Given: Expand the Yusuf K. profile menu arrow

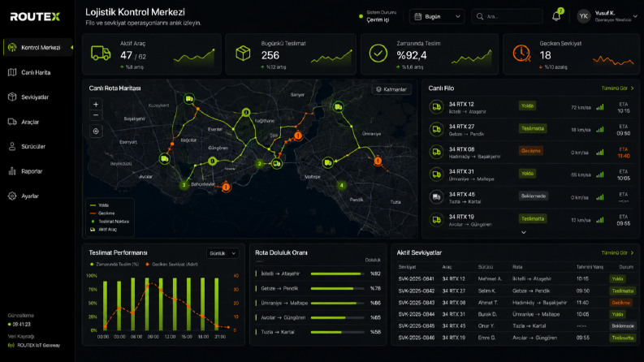Looking at the screenshot, I should point(635,16).
